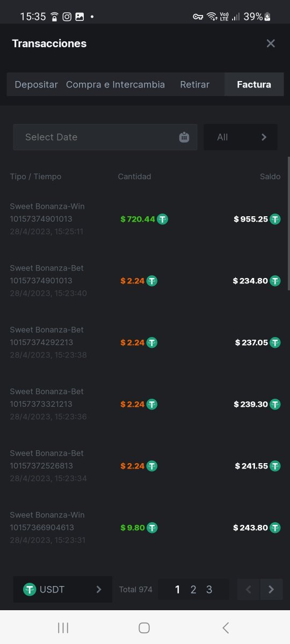290x644 pixels.
Task: Jump to page 3 of transactions
Action: 209,589
